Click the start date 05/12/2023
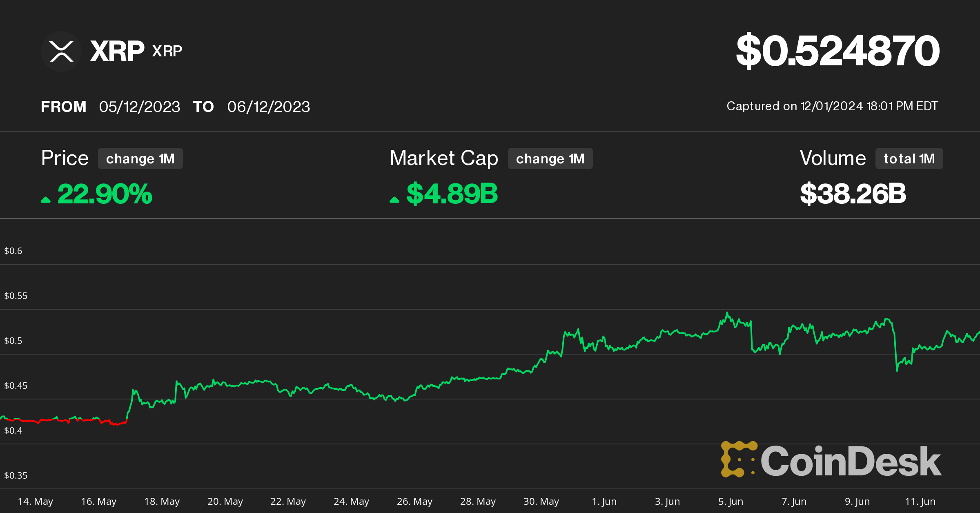 pyautogui.click(x=140, y=107)
